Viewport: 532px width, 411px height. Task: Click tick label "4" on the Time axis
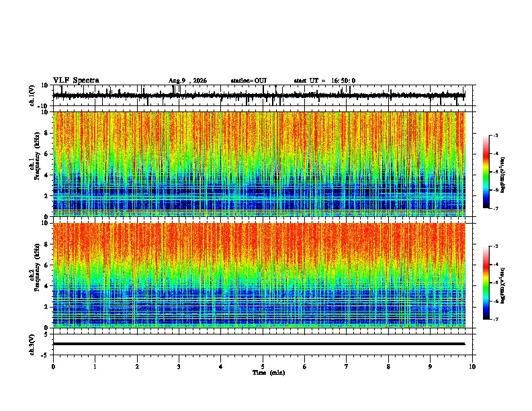point(221,367)
